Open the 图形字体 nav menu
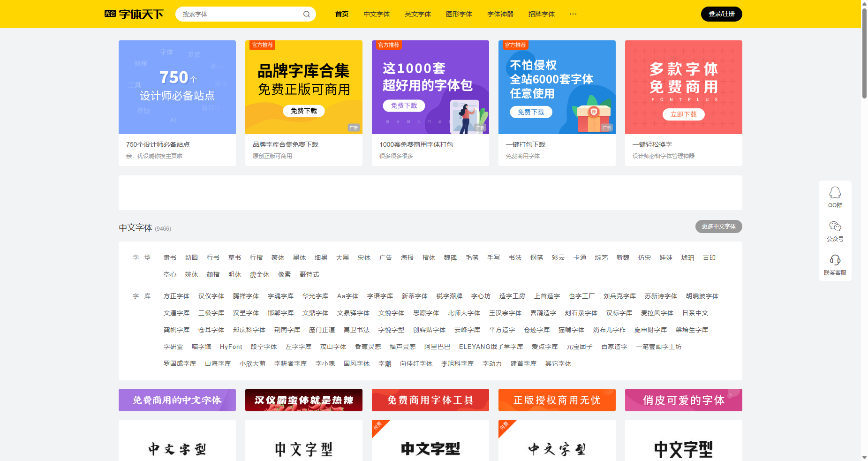Image resolution: width=868 pixels, height=461 pixels. pyautogui.click(x=459, y=14)
